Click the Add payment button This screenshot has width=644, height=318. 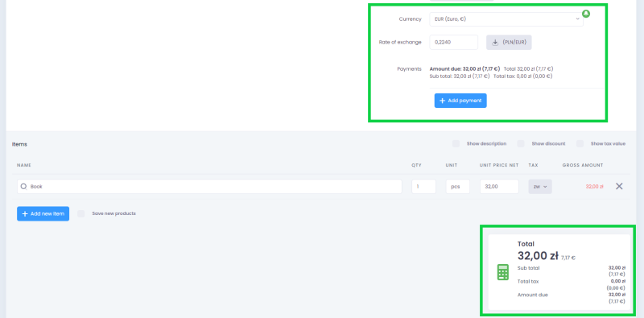[460, 101]
